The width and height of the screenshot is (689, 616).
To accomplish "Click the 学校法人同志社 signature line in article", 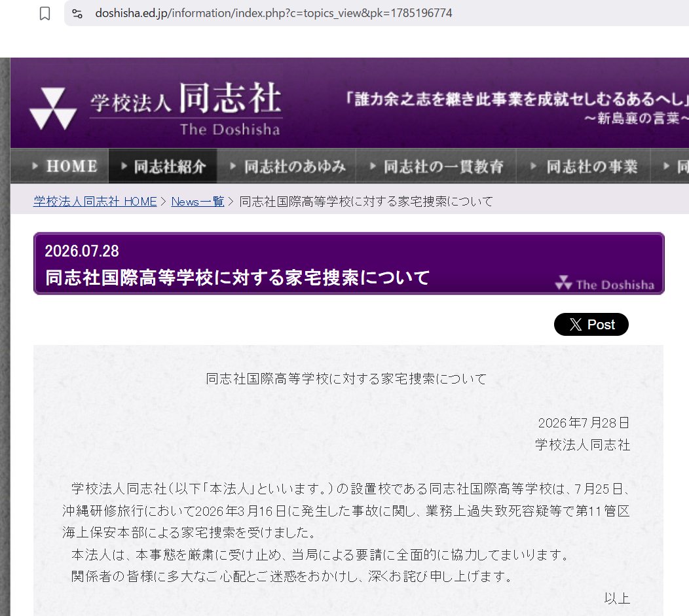I will click(x=583, y=444).
